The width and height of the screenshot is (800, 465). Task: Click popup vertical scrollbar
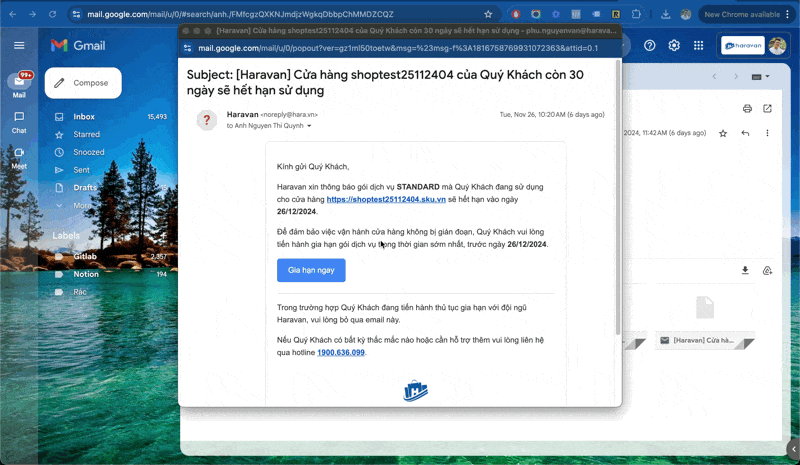[618, 197]
